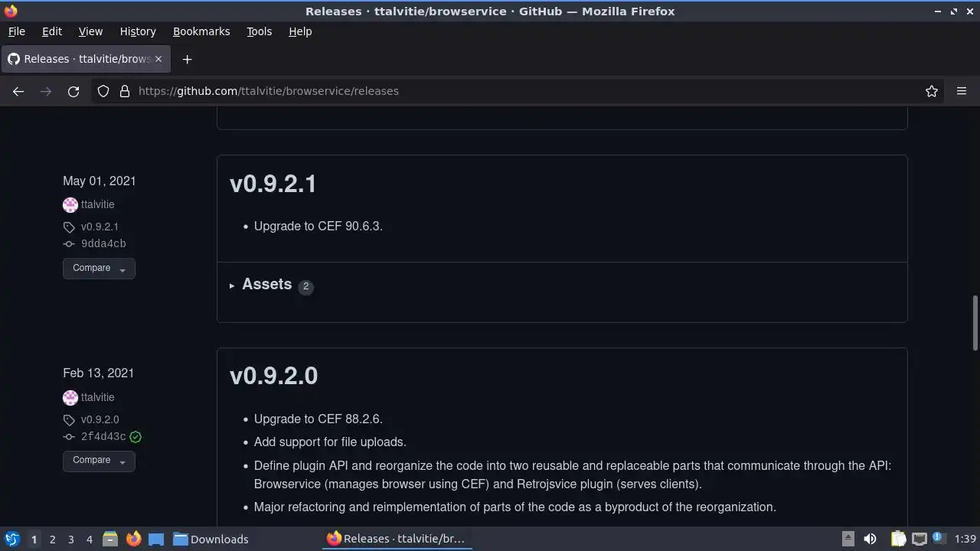
Task: Open the network status tray icon
Action: pos(920,539)
